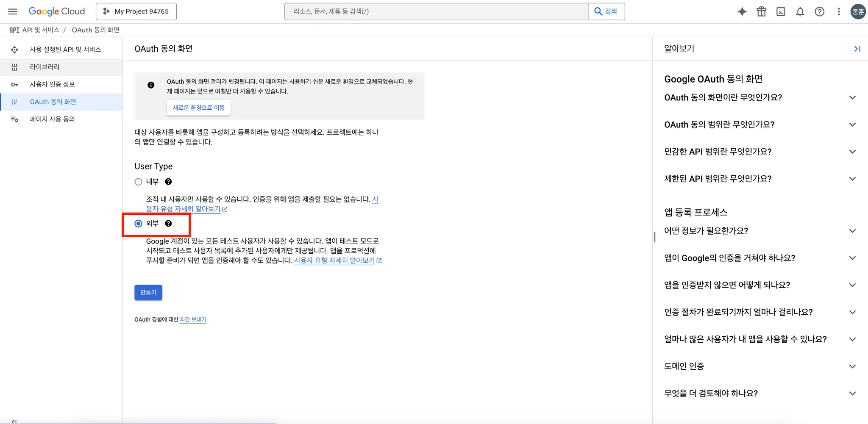
Task: Select 페이지 사용 동의 in the sidebar
Action: tap(61, 119)
